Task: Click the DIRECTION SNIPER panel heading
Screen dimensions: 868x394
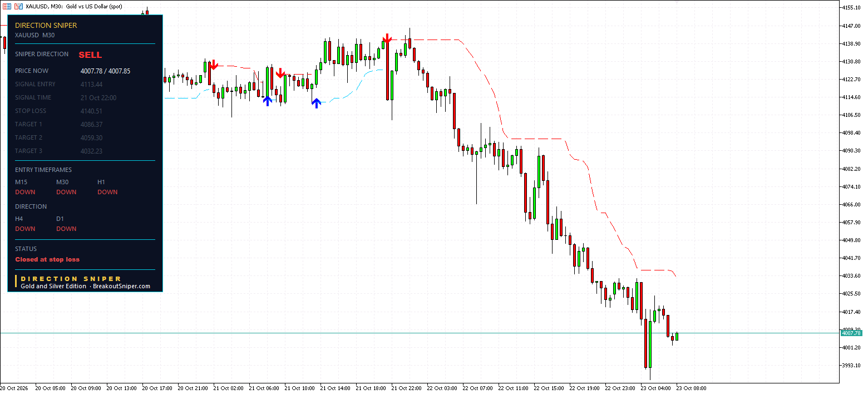Action: tap(46, 26)
